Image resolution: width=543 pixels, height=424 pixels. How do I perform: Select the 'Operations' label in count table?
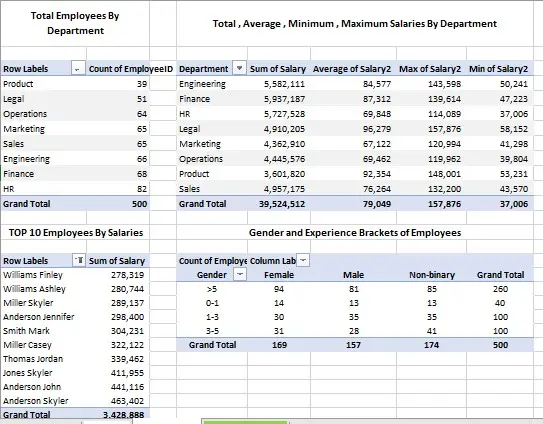pyautogui.click(x=25, y=114)
